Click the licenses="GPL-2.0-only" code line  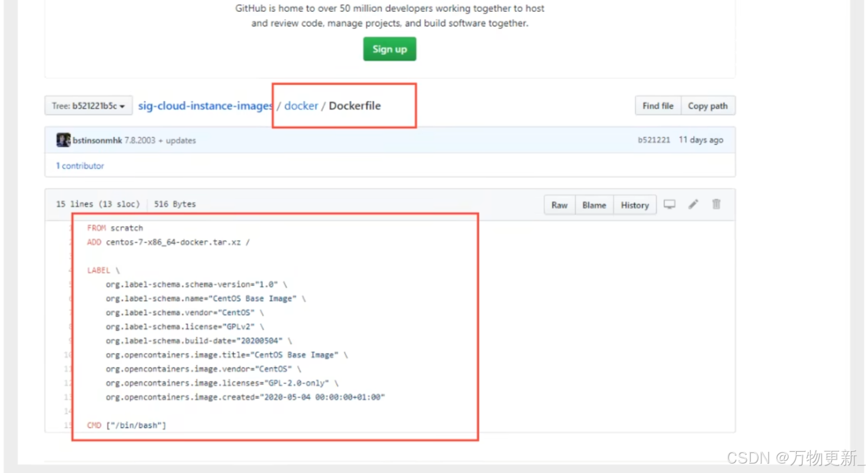[223, 383]
